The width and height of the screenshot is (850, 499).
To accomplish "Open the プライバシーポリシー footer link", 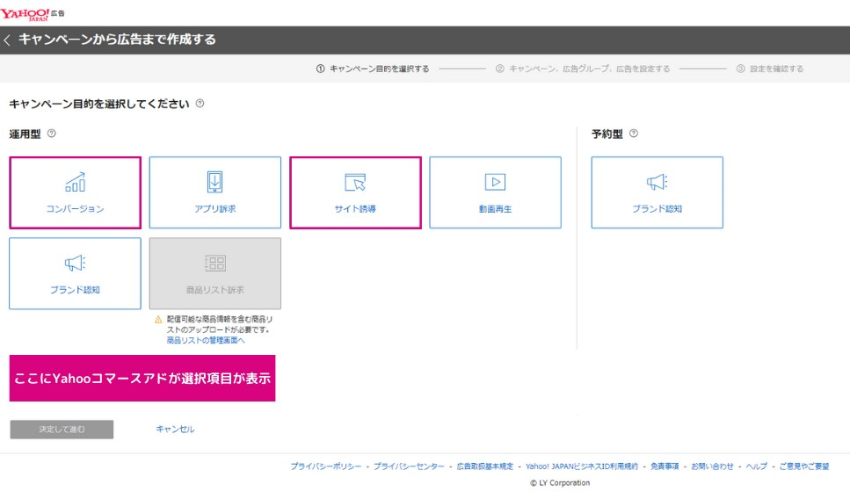I will tap(326, 466).
